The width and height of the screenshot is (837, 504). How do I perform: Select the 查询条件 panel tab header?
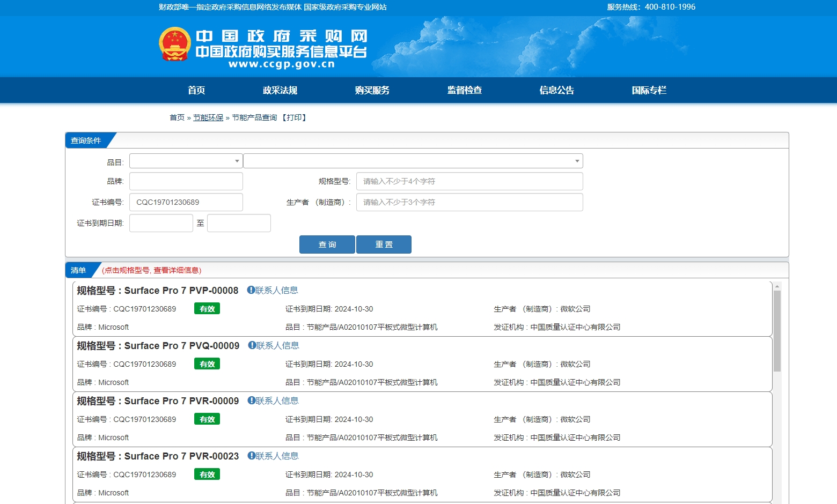(86, 140)
